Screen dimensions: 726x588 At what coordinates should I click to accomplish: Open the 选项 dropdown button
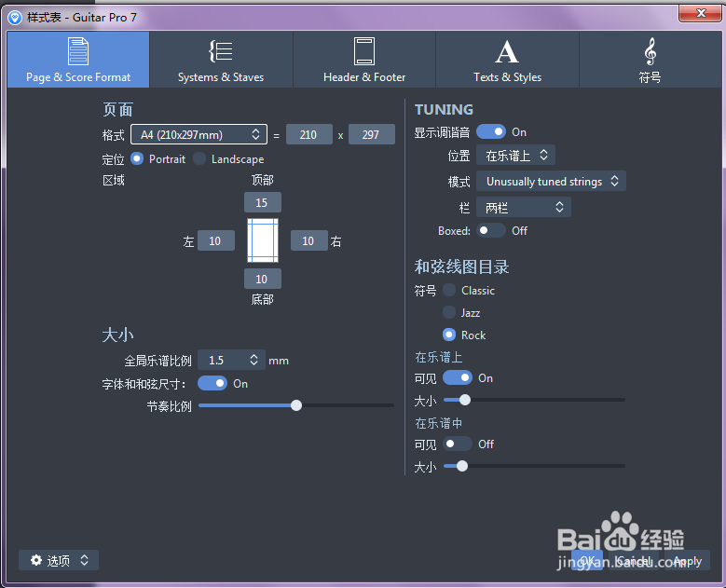[59, 560]
